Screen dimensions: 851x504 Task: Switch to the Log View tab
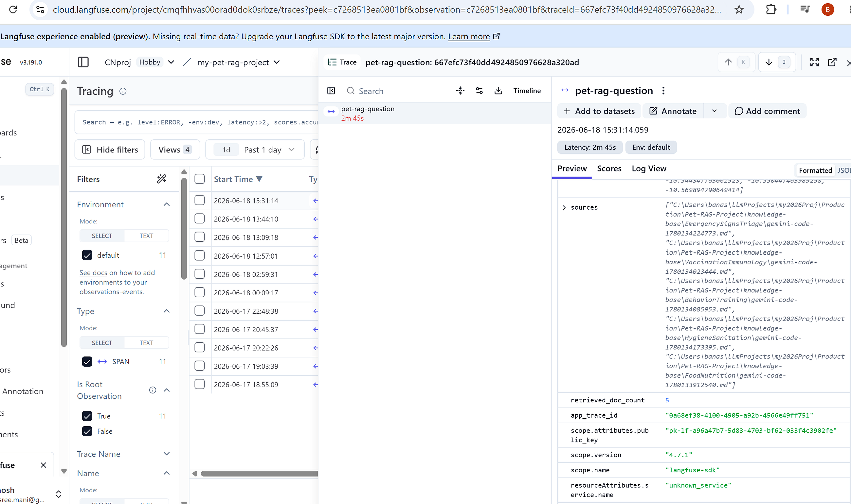(x=649, y=168)
